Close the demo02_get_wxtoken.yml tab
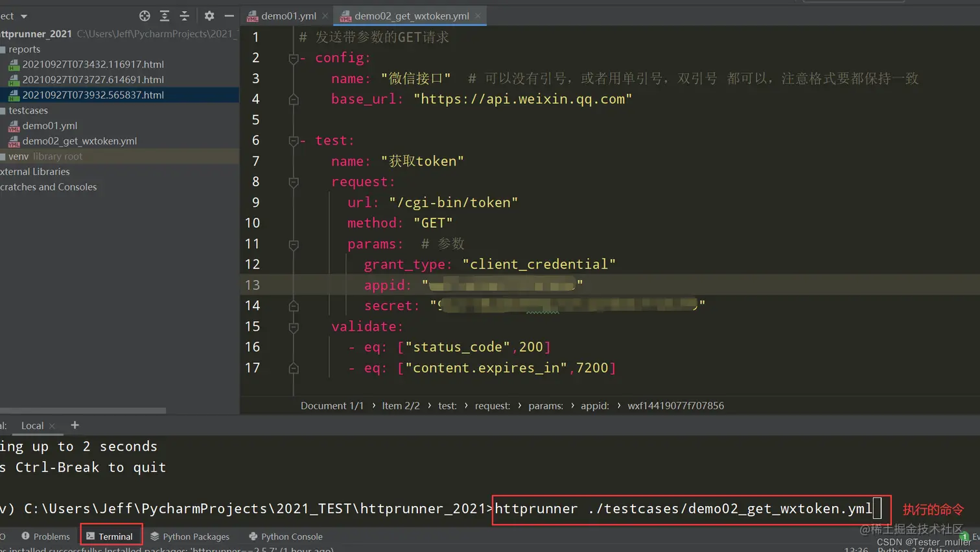Screen dimensions: 980x552 (478, 16)
